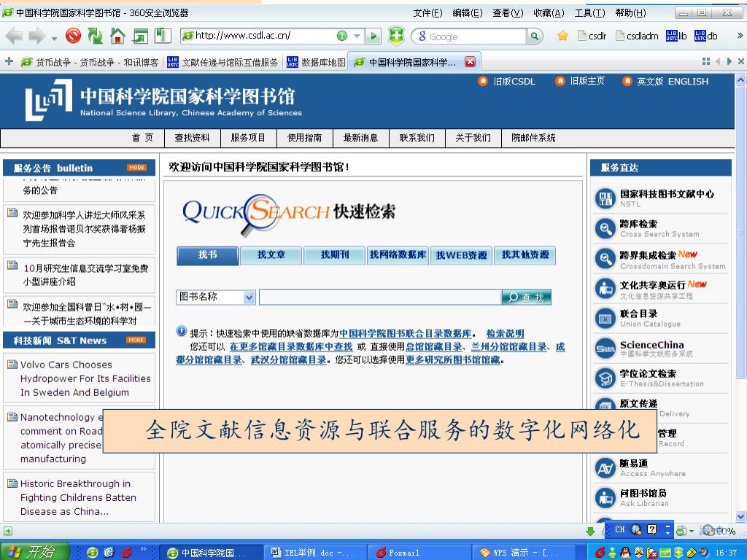The image size is (747, 560).
Task: Select the 找WEB资源 search tab
Action: [x=461, y=255]
